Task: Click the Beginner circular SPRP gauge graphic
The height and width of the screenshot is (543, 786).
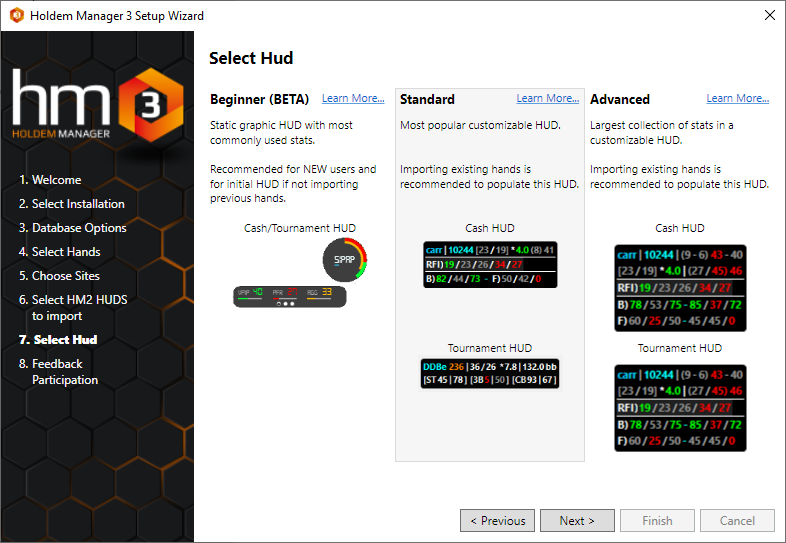Action: click(345, 260)
